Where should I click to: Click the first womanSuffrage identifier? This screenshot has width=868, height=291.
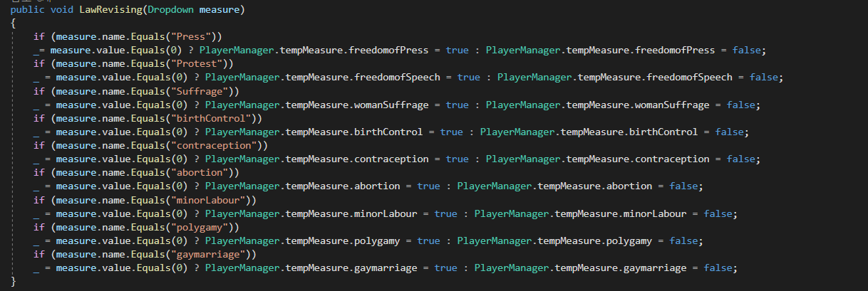tap(391, 104)
